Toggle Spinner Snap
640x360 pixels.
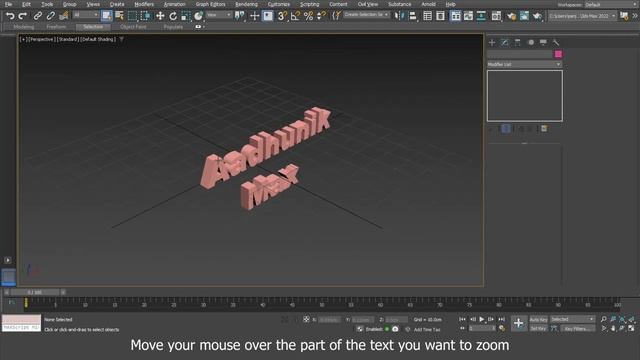tap(322, 16)
